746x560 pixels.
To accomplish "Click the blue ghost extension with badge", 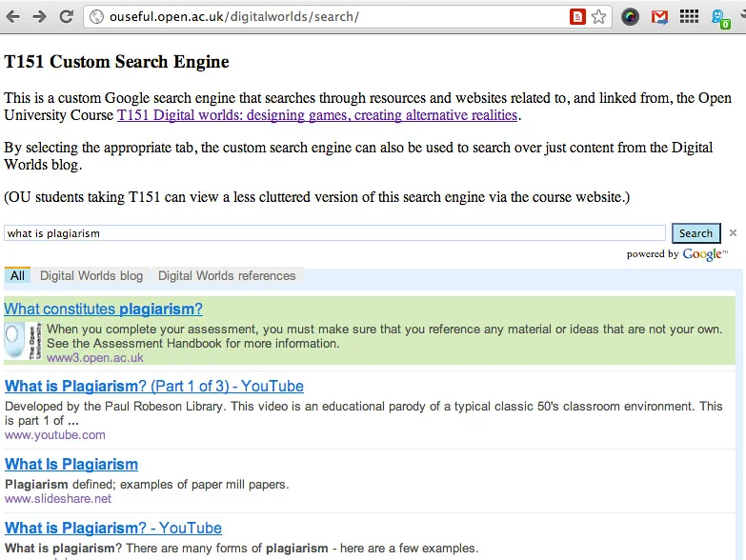I will tap(720, 16).
